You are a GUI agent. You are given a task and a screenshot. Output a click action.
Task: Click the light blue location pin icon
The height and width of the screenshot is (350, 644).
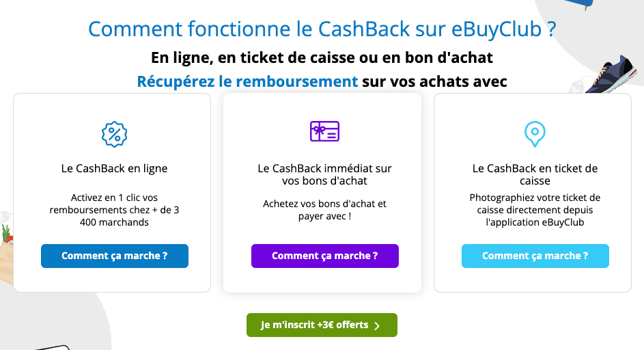point(534,134)
